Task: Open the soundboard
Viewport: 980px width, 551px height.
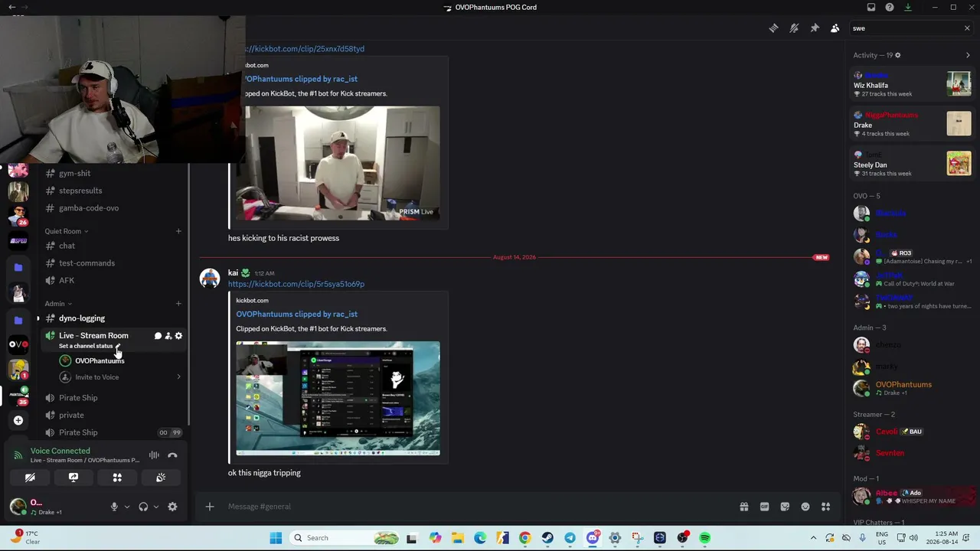Action: click(x=161, y=478)
